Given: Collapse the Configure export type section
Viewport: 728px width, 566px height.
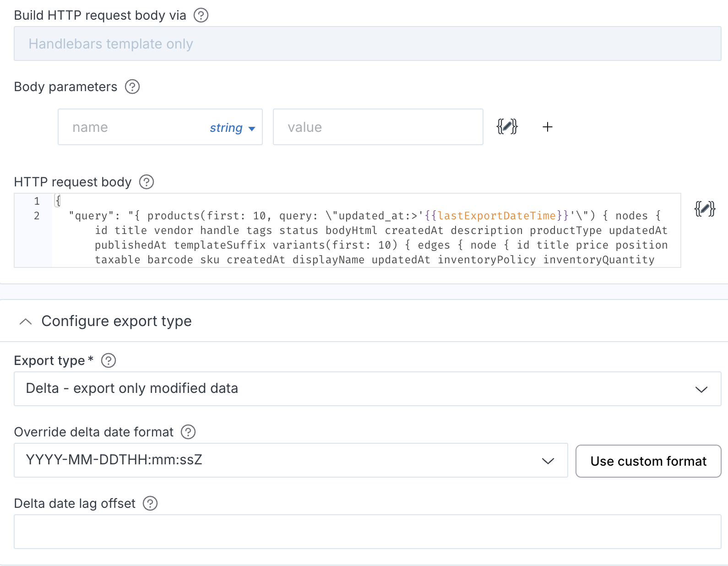Looking at the screenshot, I should pos(26,321).
